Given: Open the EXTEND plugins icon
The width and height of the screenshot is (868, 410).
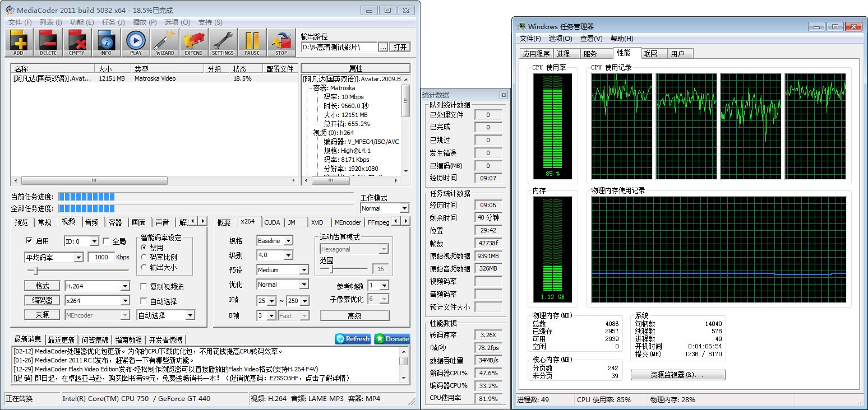Looking at the screenshot, I should pyautogui.click(x=193, y=42).
